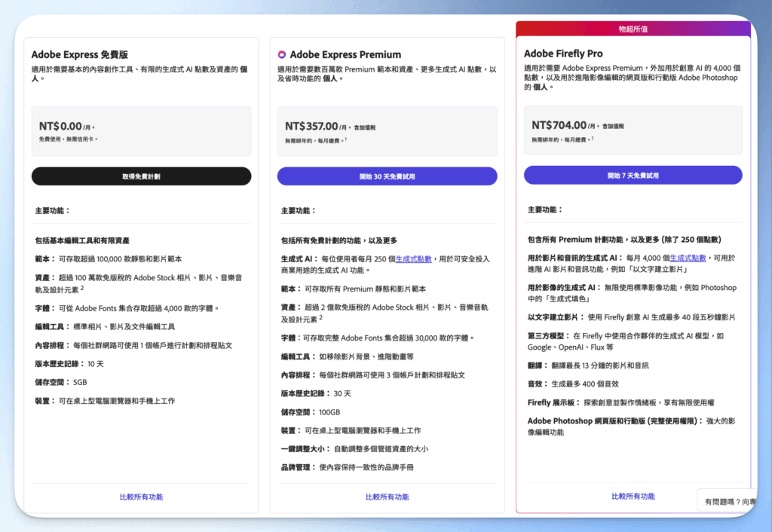The image size is (772, 532).
Task: Click the NT$704.00 price box
Action: 633,131
